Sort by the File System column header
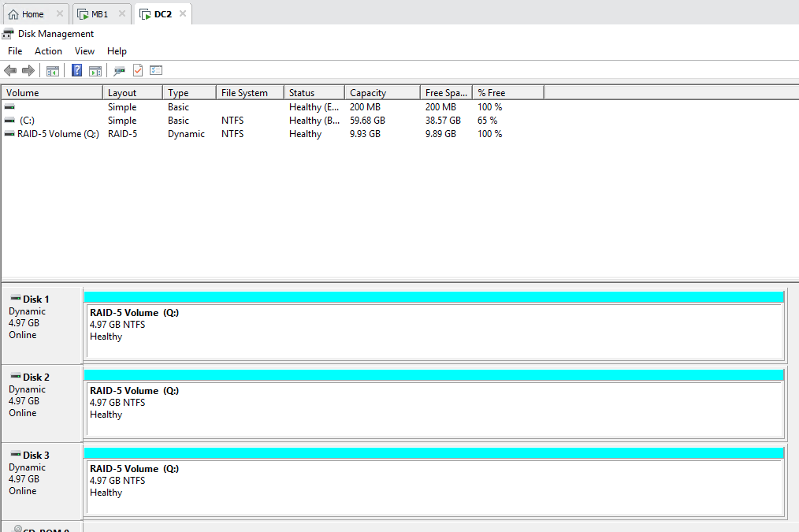The image size is (799, 532). (250, 93)
